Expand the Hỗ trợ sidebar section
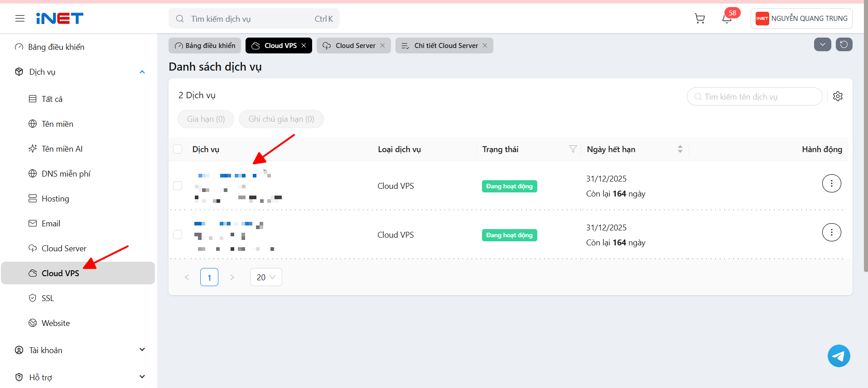868x388 pixels. click(142, 377)
